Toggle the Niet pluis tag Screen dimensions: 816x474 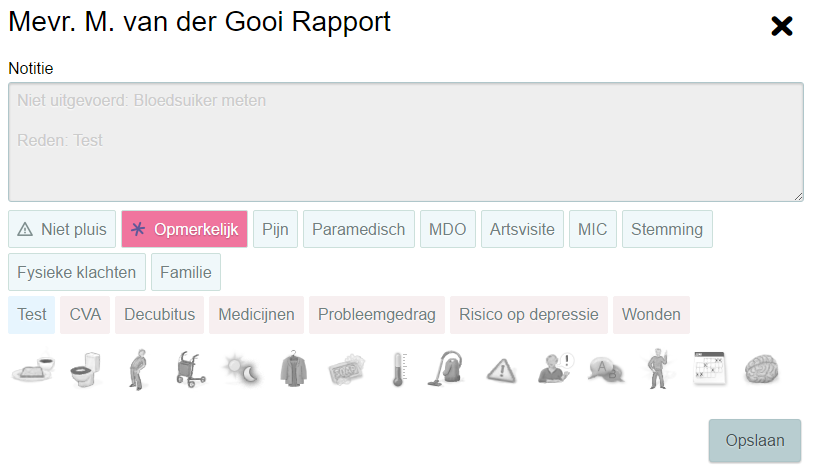point(63,229)
